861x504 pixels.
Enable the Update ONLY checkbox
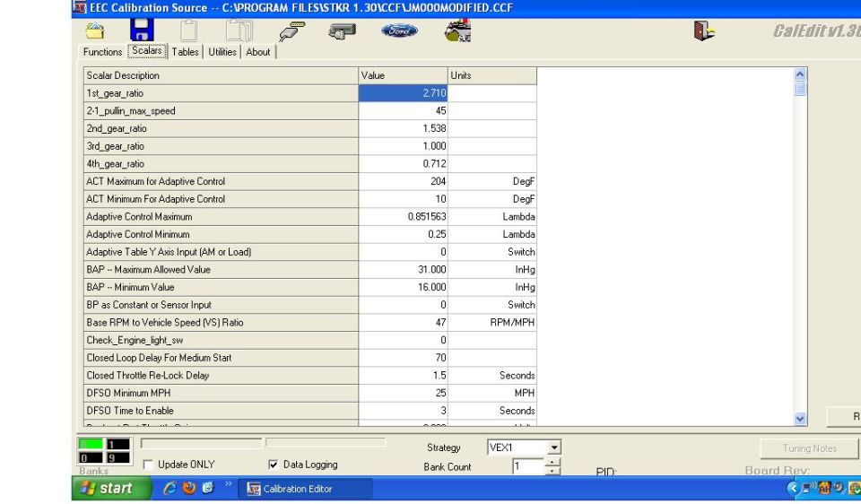tap(148, 465)
